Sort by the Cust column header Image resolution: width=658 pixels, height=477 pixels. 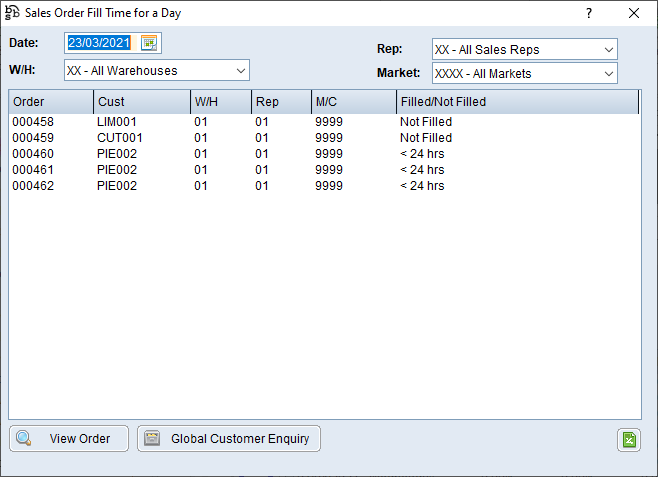coord(141,102)
